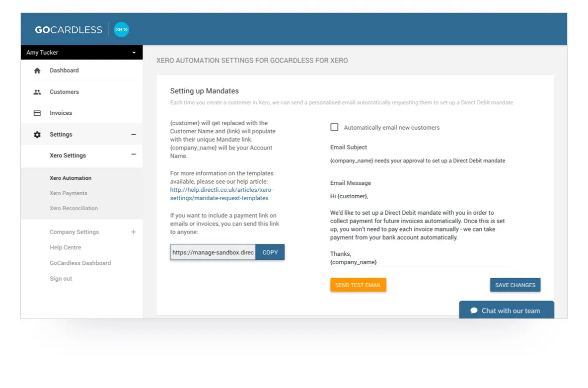Select Xero Automation menu item

71,178
